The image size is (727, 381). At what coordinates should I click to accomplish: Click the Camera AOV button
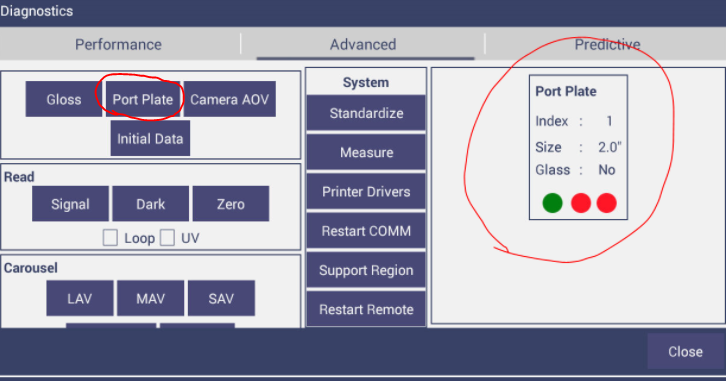(230, 99)
